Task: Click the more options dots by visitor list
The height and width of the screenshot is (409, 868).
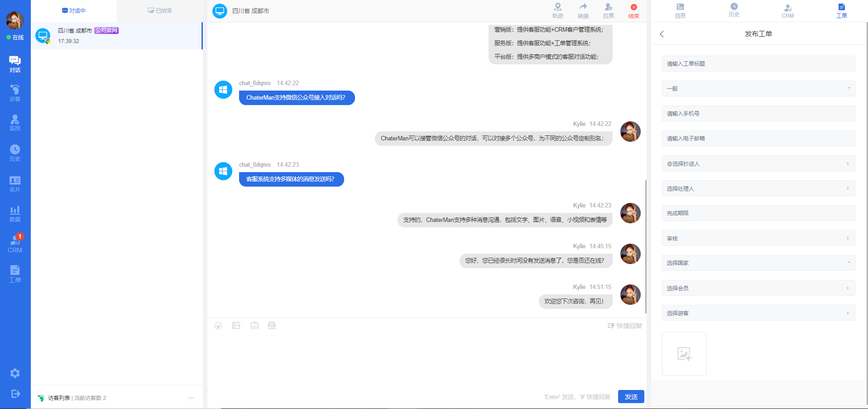Action: pyautogui.click(x=191, y=398)
